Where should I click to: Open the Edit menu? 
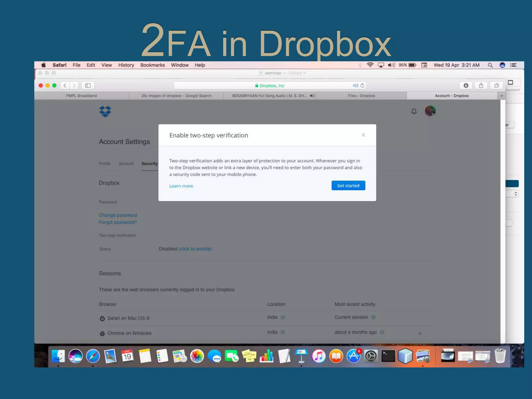coord(91,65)
